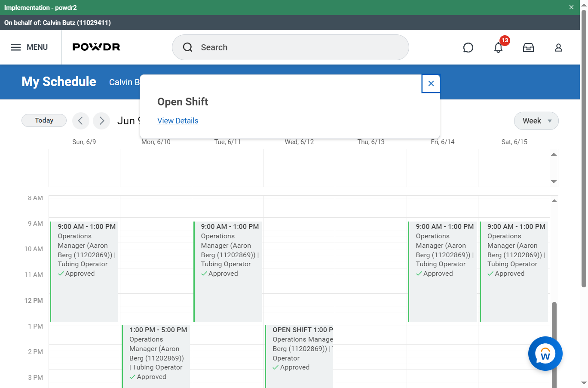
Task: Click the calendar grid up scroll arrow
Action: (x=554, y=201)
